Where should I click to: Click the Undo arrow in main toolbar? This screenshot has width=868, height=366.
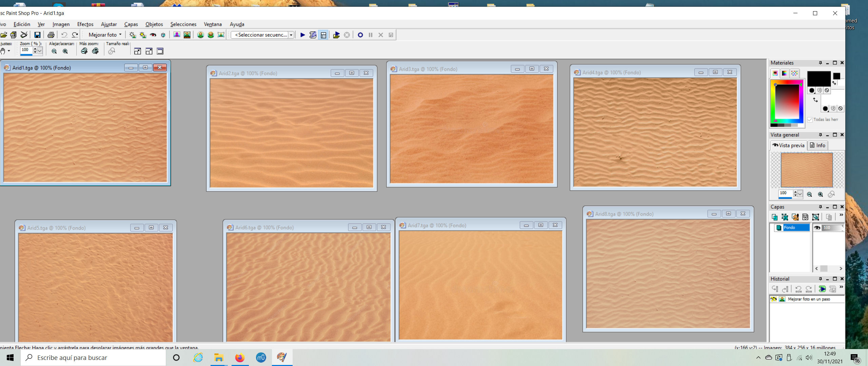coord(64,35)
